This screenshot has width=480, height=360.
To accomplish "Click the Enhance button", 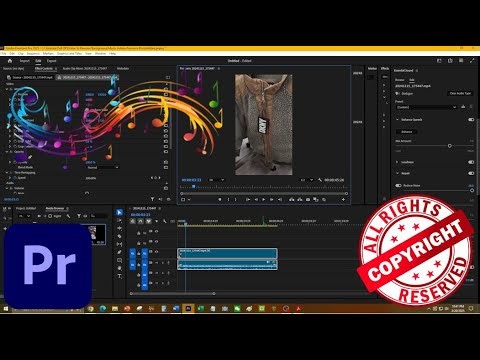I will 406,132.
